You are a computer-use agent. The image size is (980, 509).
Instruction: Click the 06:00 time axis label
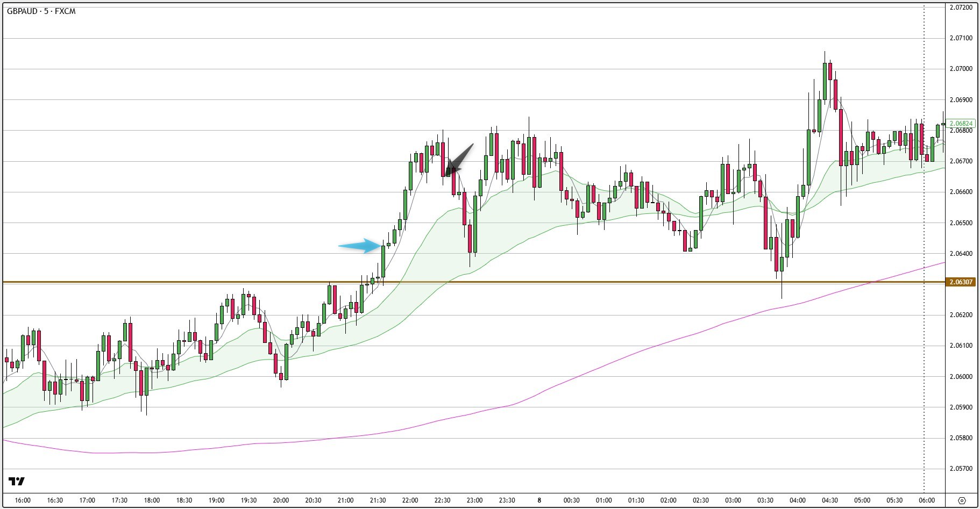coord(926,500)
